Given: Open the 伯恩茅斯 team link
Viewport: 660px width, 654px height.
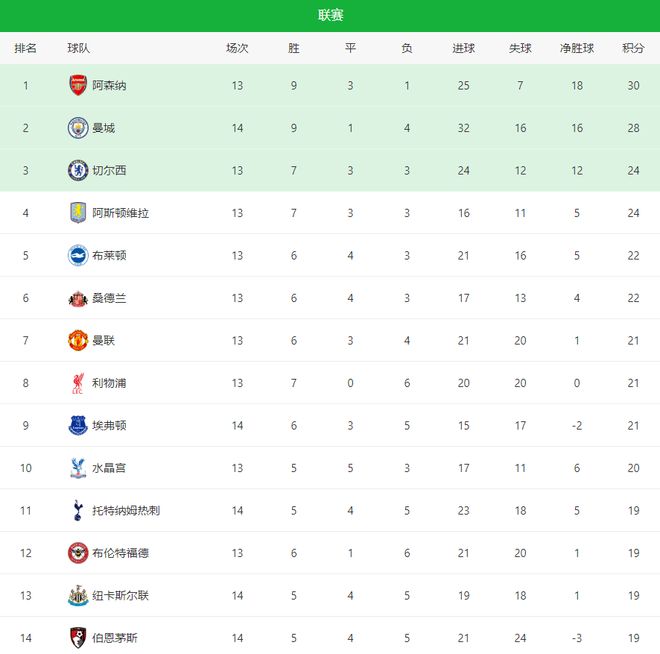Looking at the screenshot, I should [x=115, y=638].
